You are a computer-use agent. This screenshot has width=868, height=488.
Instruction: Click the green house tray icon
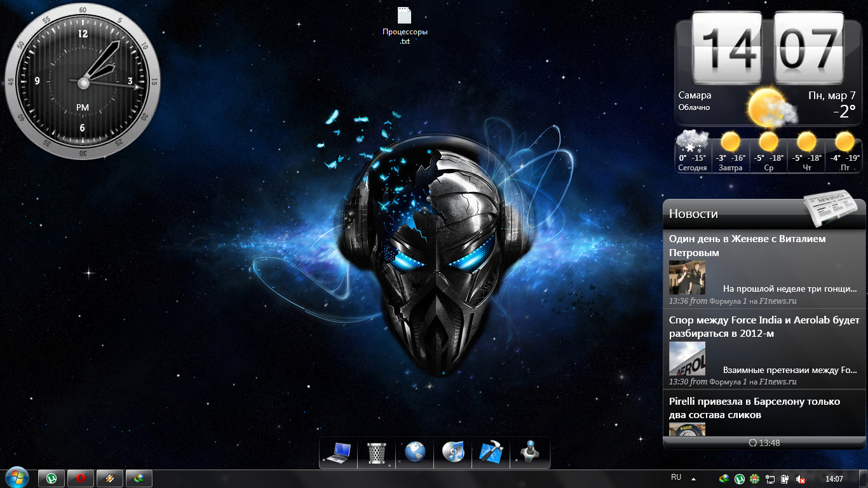coord(755,479)
